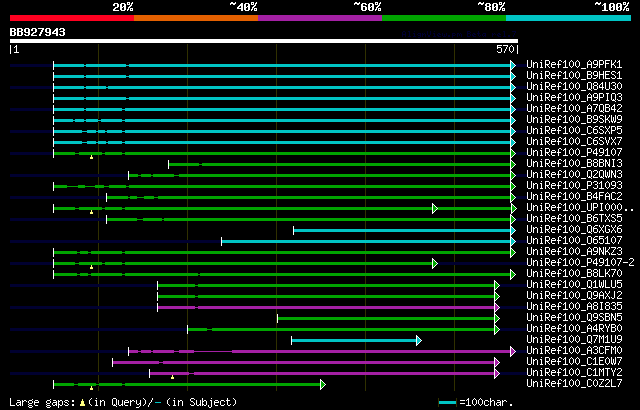Select UniRef100_B6TXS5 label text
The height and width of the screenshot is (410, 640).
click(x=574, y=219)
